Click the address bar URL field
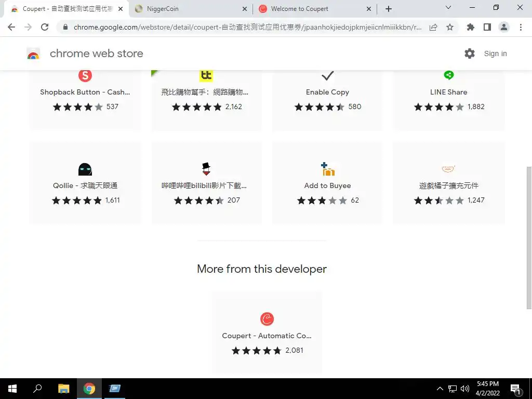This screenshot has height=399, width=532. tap(248, 27)
